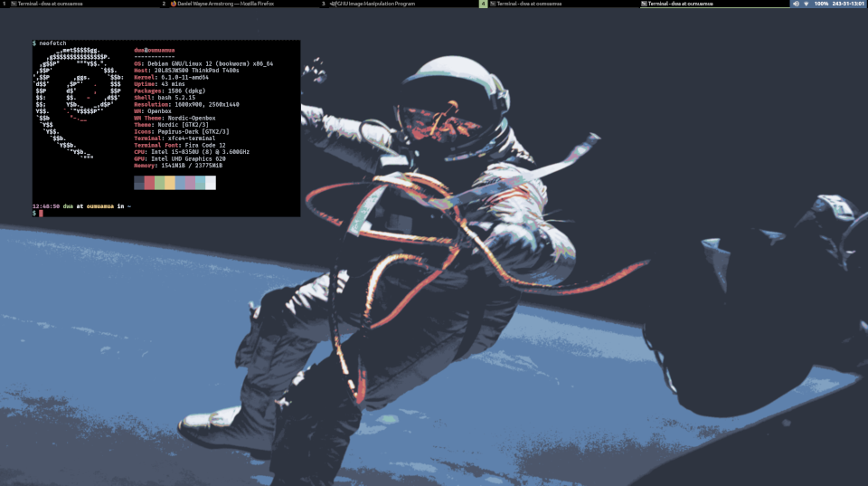Click the terminal icon beside workspace 1
This screenshot has width=868, height=486.
(x=14, y=5)
